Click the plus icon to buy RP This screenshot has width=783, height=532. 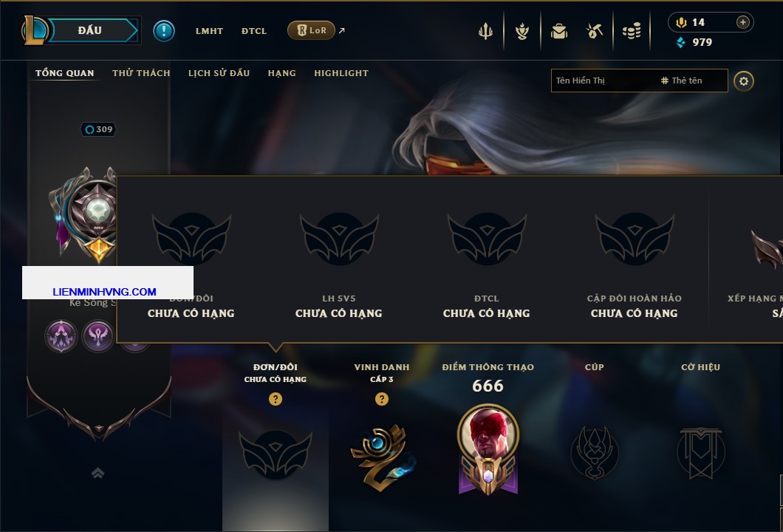[x=743, y=22]
